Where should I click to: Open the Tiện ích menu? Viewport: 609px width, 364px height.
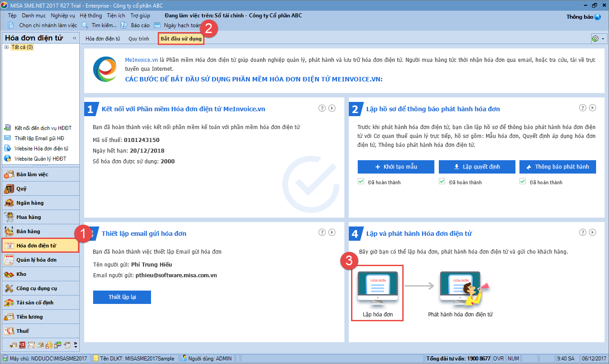pos(116,16)
